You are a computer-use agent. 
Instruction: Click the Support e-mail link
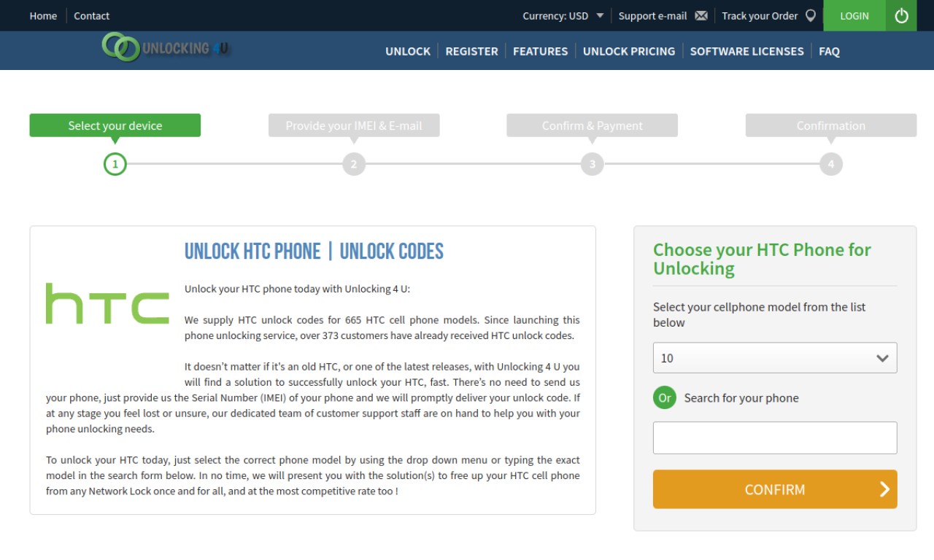pos(652,15)
